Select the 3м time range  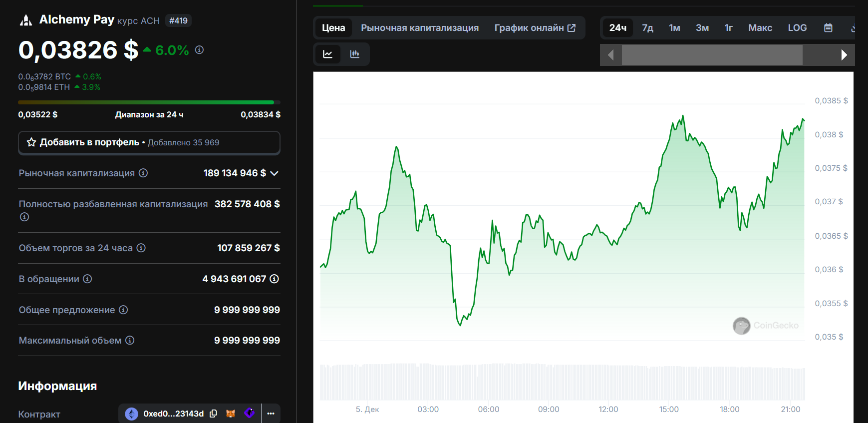[702, 28]
